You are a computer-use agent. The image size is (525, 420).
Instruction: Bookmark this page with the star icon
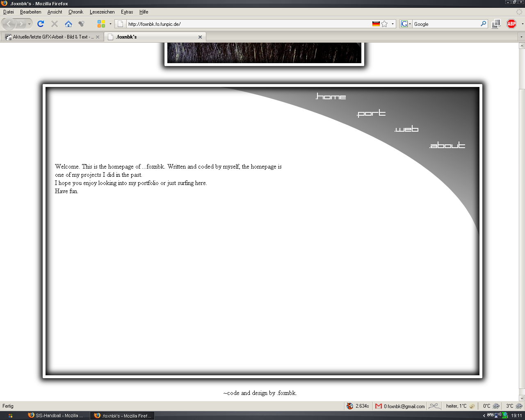pyautogui.click(x=384, y=24)
